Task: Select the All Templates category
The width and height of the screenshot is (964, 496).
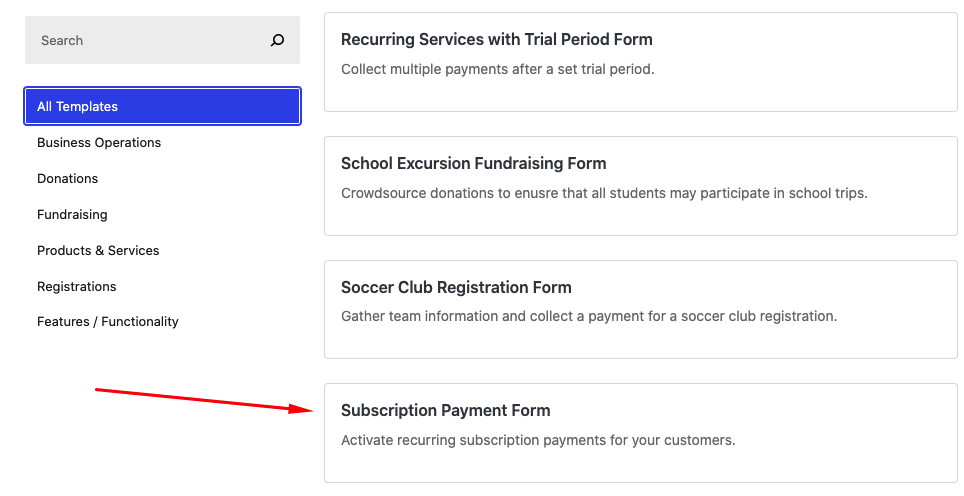Action: coord(162,107)
